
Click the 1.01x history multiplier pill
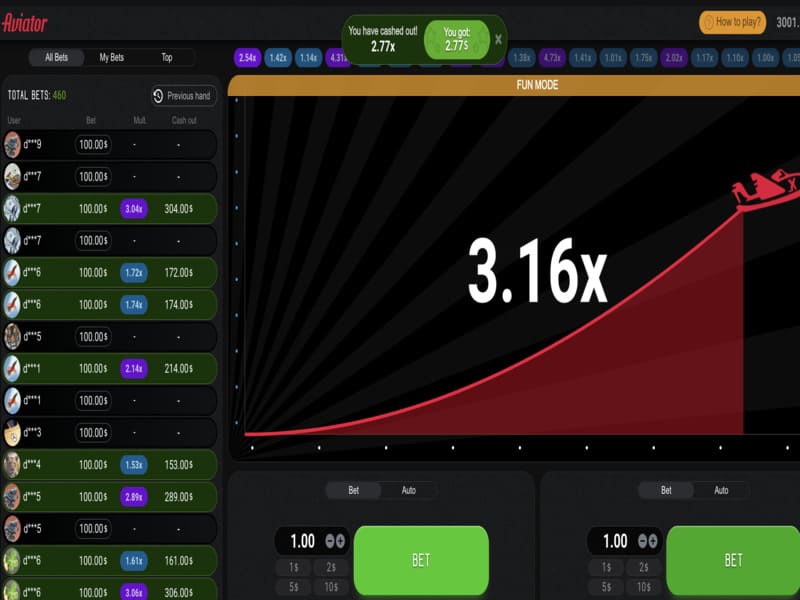pyautogui.click(x=613, y=58)
